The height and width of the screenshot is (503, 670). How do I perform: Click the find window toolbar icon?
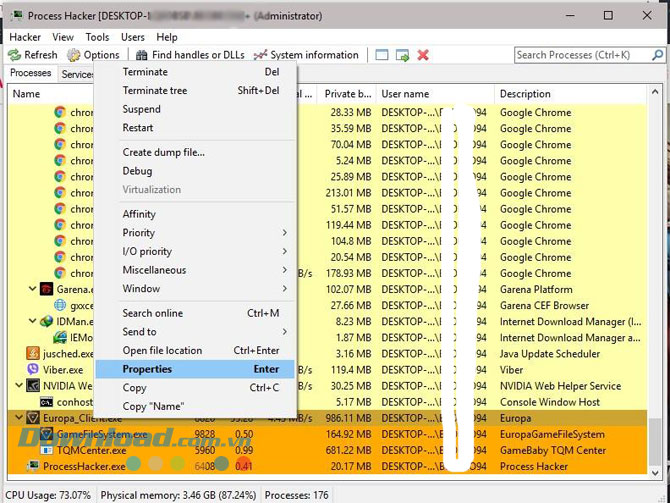[x=402, y=55]
